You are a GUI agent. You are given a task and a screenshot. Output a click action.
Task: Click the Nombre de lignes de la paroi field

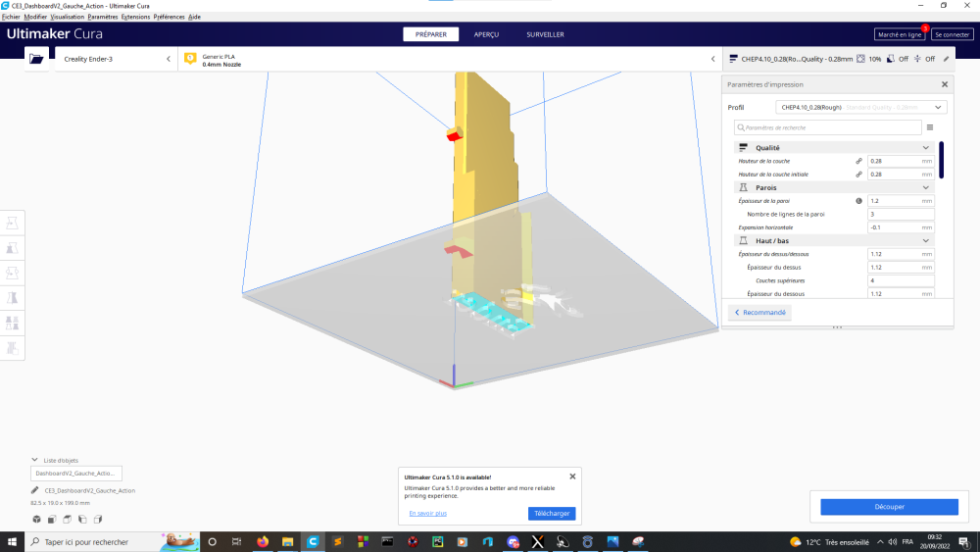click(x=901, y=214)
